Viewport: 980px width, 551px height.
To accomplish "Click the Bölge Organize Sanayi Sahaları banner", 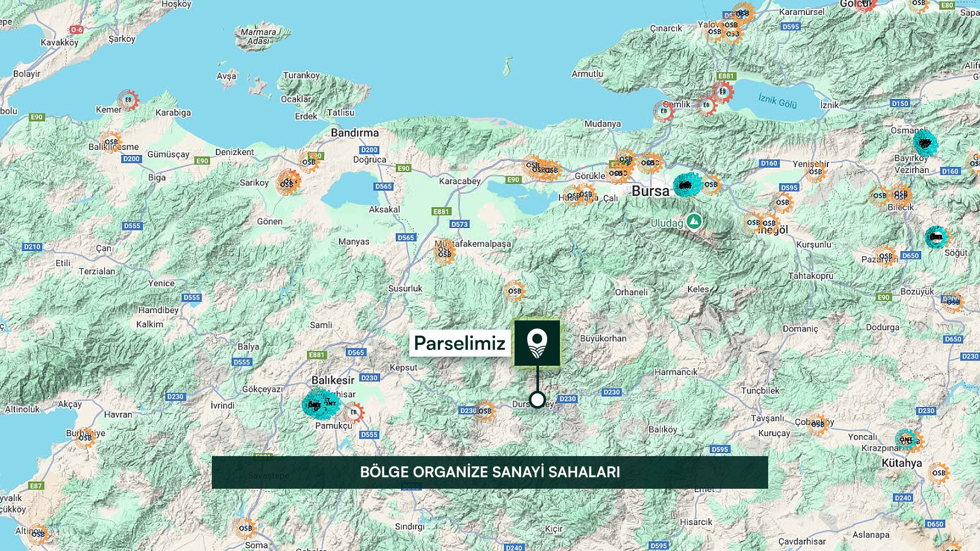I will pyautogui.click(x=490, y=472).
